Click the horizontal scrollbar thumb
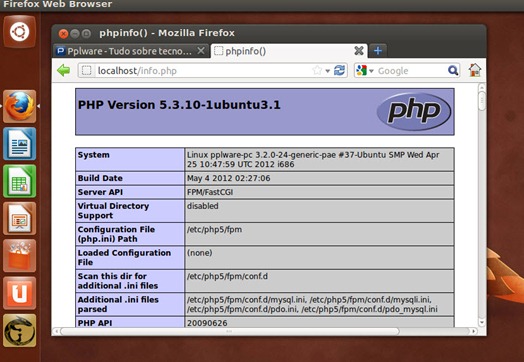Viewport: 524px width, 362px height. click(229, 331)
